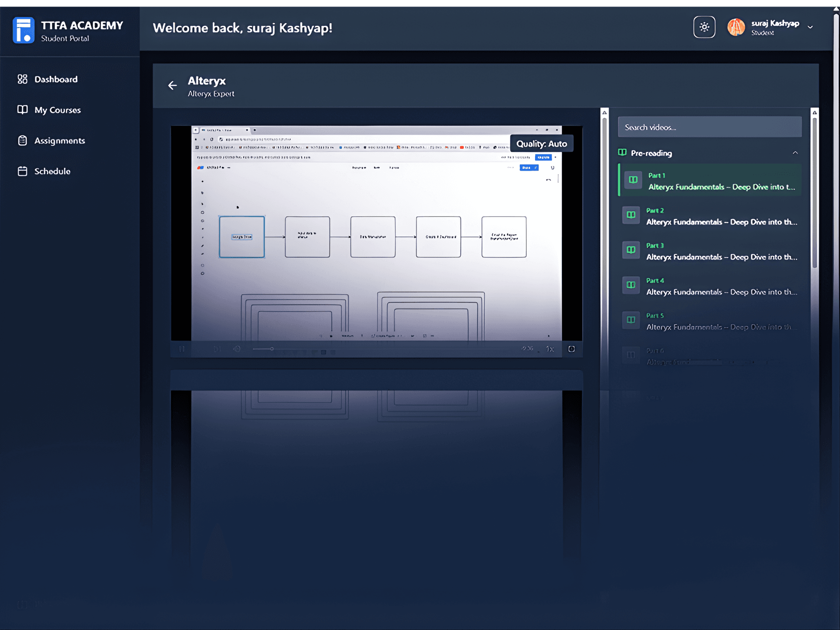Click the book icon beside Part 2

tap(631, 215)
